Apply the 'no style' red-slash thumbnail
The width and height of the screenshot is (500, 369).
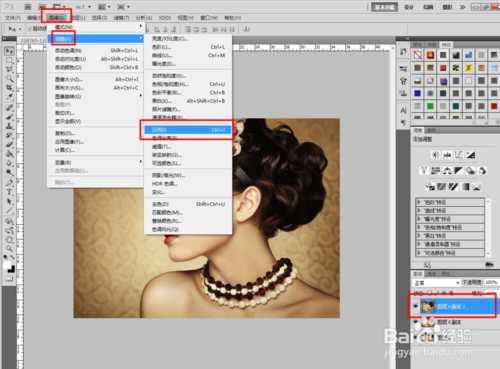(417, 55)
